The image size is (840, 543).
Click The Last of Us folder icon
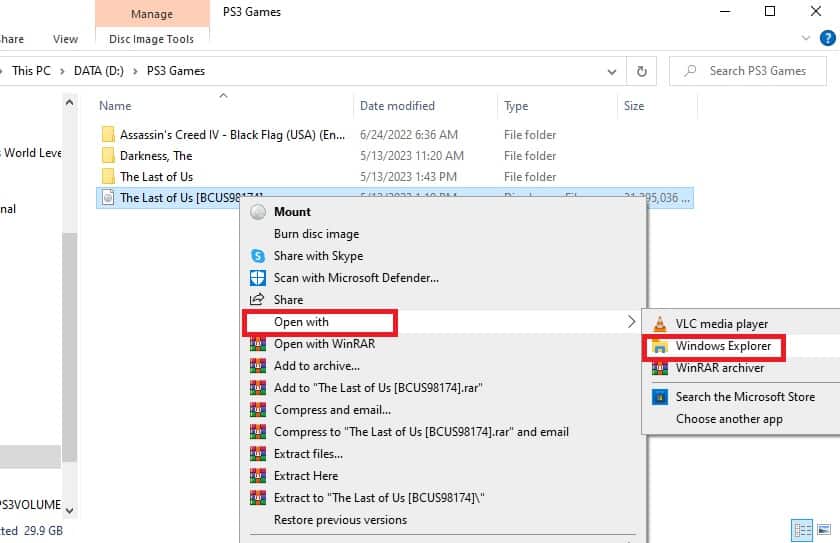(108, 176)
